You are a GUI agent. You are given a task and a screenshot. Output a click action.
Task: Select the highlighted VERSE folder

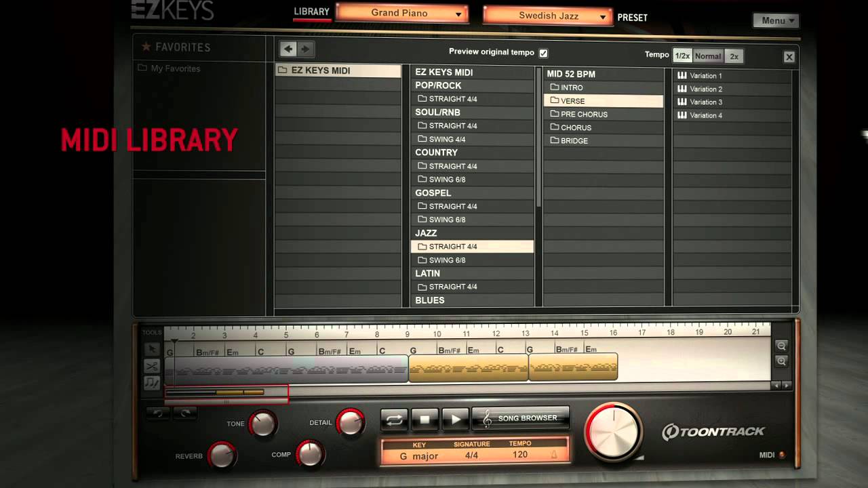pyautogui.click(x=603, y=101)
